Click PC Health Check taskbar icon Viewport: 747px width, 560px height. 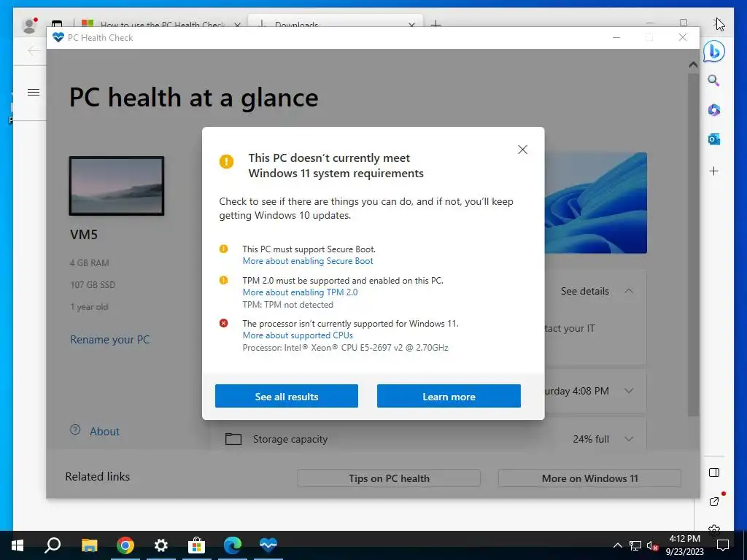(x=268, y=545)
